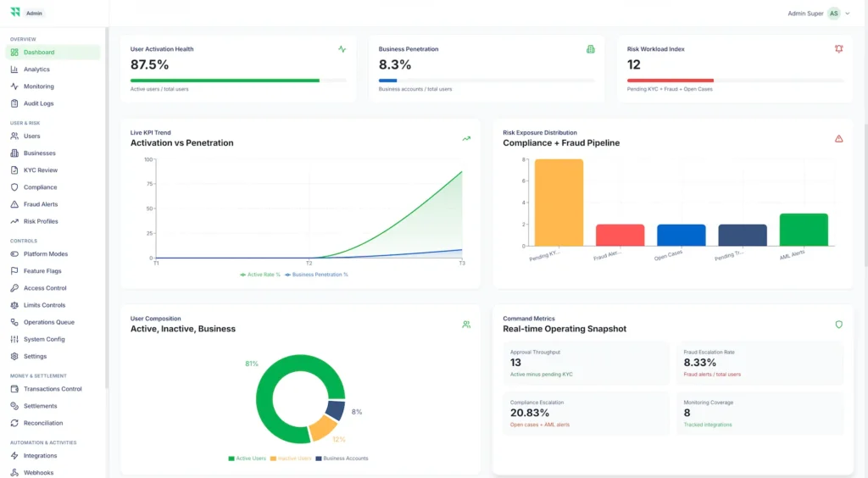Open Feature Flags page
This screenshot has width=868, height=478.
coord(53,271)
